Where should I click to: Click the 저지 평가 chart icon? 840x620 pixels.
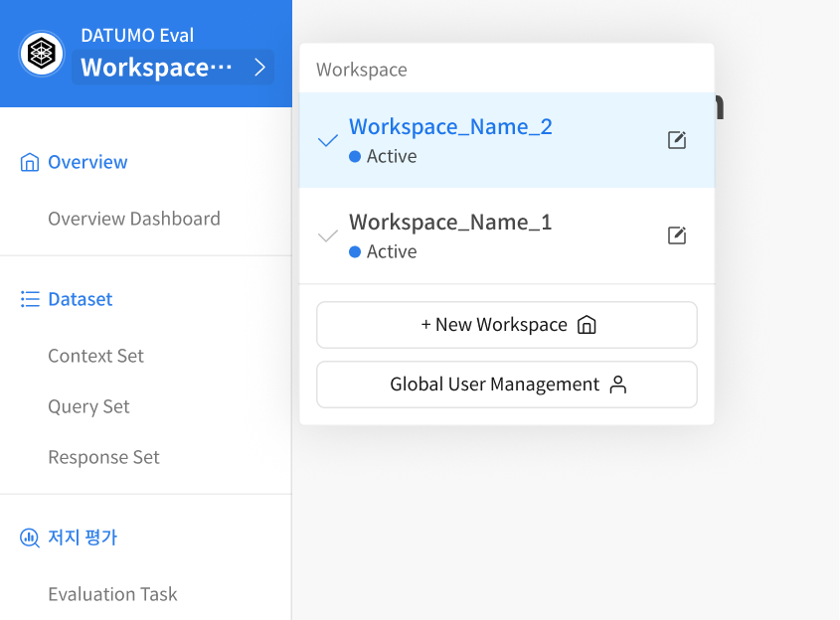[x=30, y=538]
